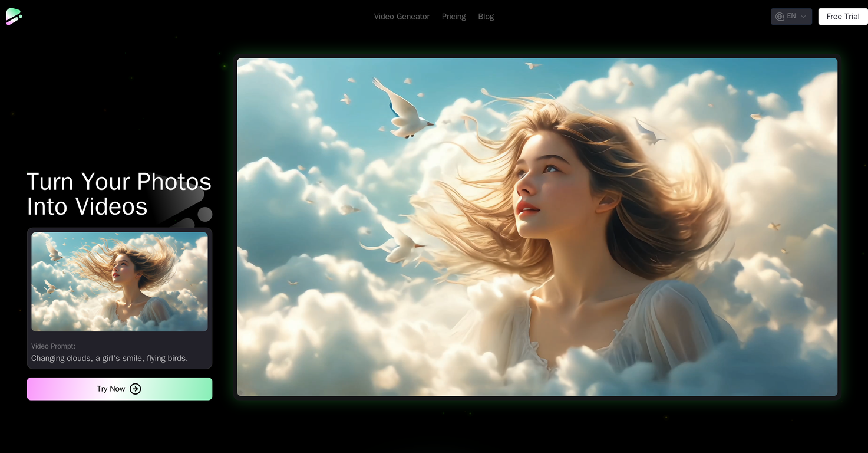The image size is (868, 453).
Task: Visit the Blog section
Action: click(x=486, y=16)
